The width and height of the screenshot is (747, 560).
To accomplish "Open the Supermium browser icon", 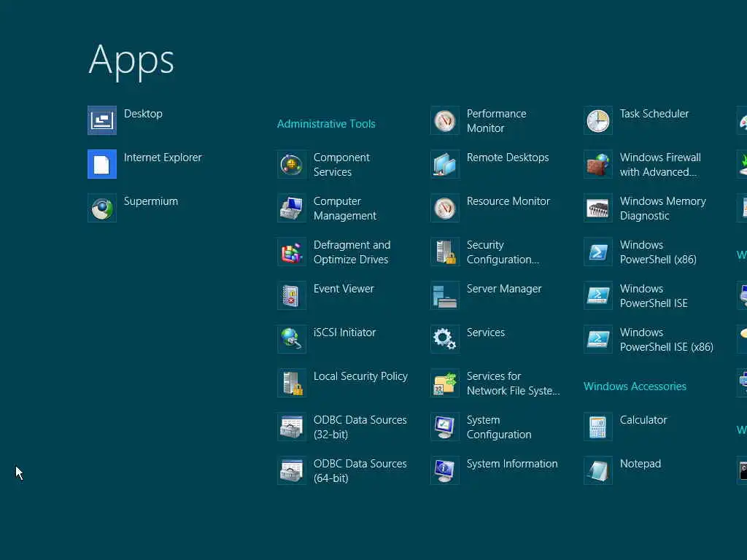I will [x=102, y=208].
